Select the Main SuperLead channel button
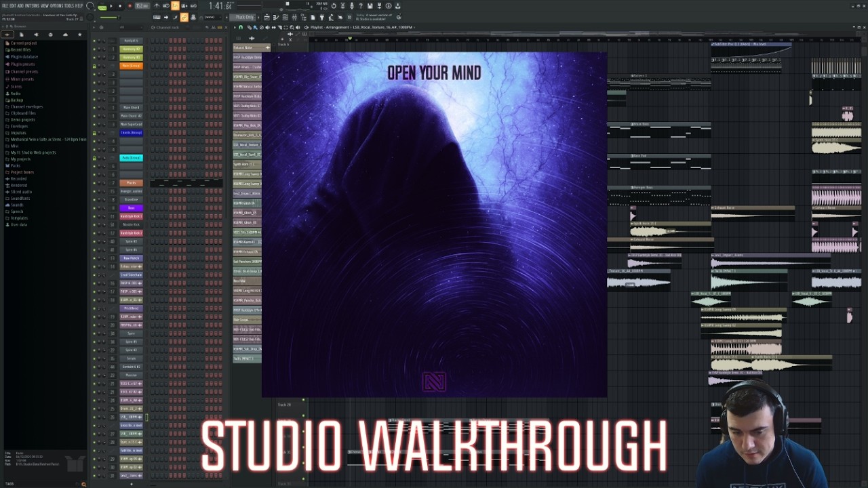The image size is (868, 488). tap(131, 124)
